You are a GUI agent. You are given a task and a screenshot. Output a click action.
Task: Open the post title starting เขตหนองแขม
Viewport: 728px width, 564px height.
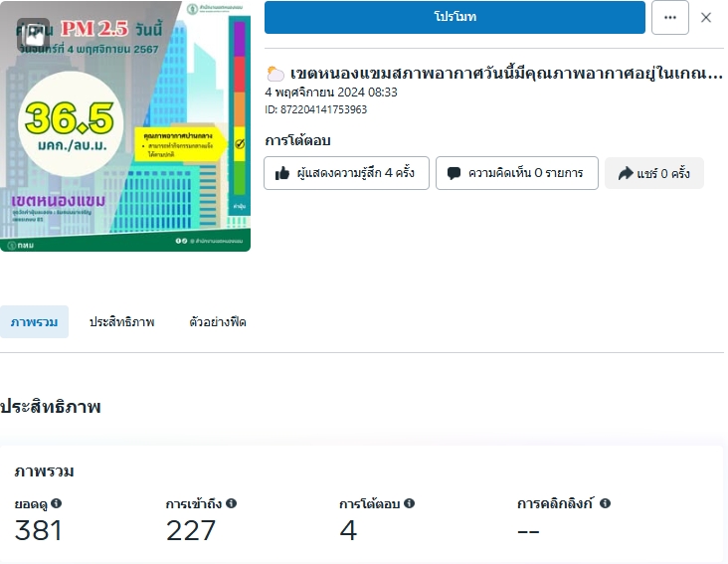(506, 74)
